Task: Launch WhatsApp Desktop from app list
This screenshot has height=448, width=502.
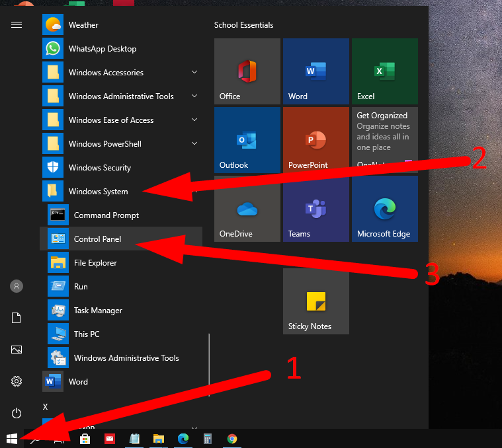Action: [122, 49]
